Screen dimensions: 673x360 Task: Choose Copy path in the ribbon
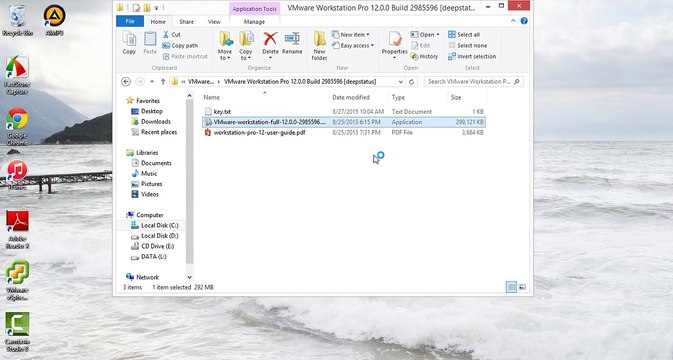point(180,45)
